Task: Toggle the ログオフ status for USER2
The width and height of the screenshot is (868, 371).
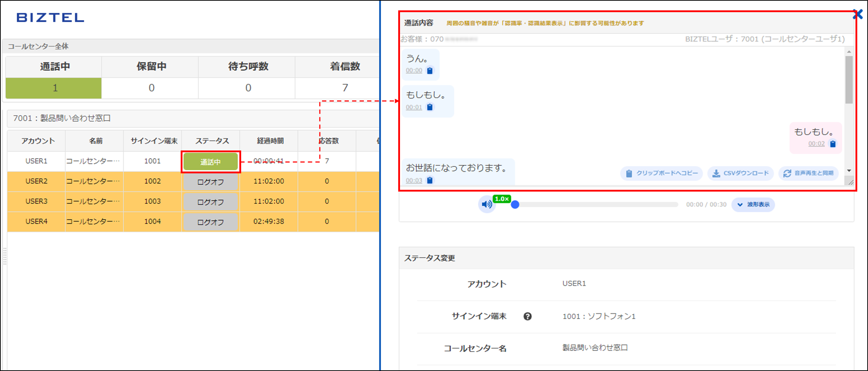Action: [x=211, y=182]
